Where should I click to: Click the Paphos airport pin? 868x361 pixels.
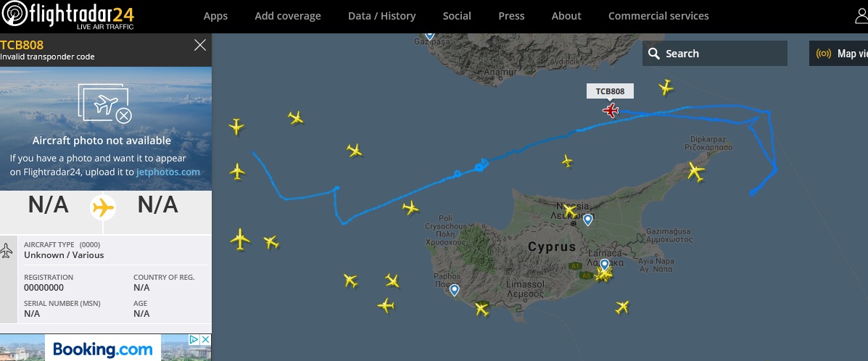[454, 290]
